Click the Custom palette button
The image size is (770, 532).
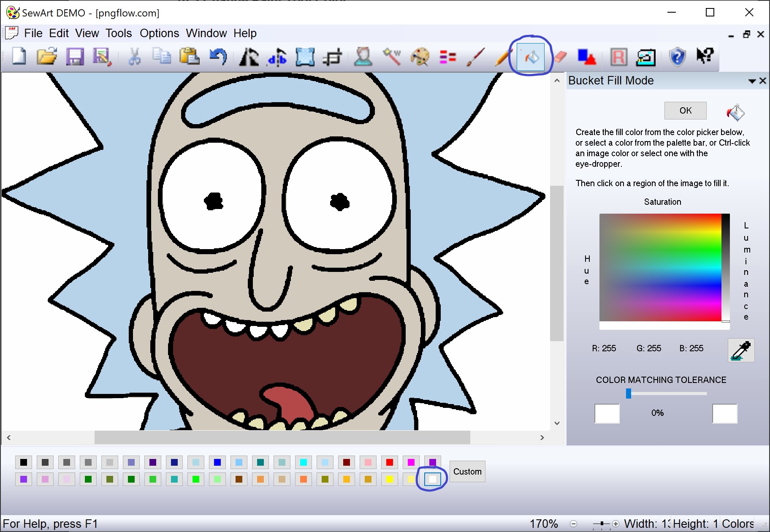467,472
